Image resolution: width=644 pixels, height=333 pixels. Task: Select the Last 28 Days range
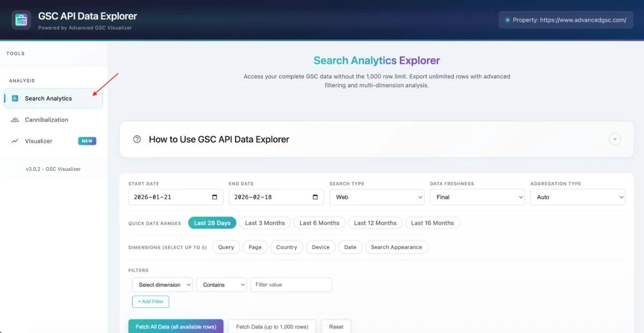click(212, 223)
